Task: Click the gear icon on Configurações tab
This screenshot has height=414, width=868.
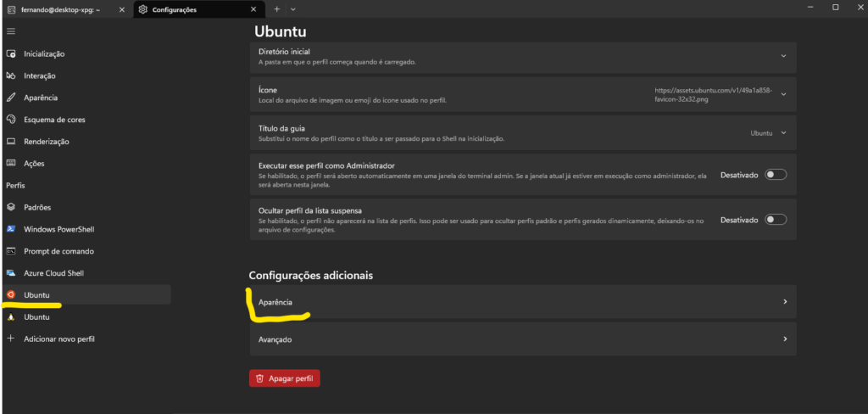Action: click(142, 9)
